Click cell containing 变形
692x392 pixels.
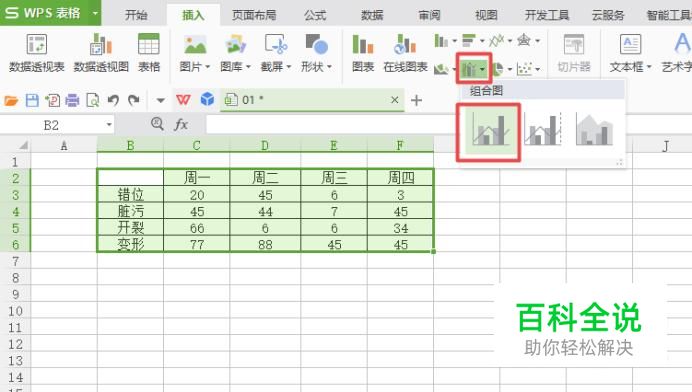[x=130, y=245]
